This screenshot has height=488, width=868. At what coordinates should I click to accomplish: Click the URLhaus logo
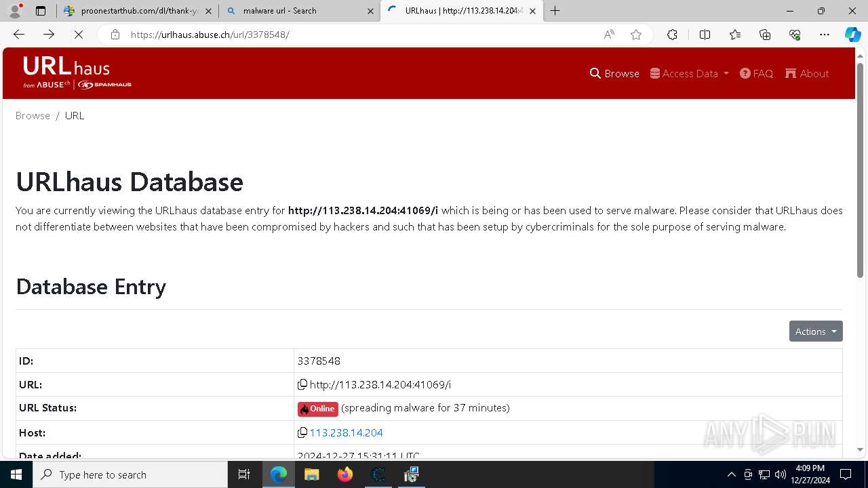click(77, 73)
